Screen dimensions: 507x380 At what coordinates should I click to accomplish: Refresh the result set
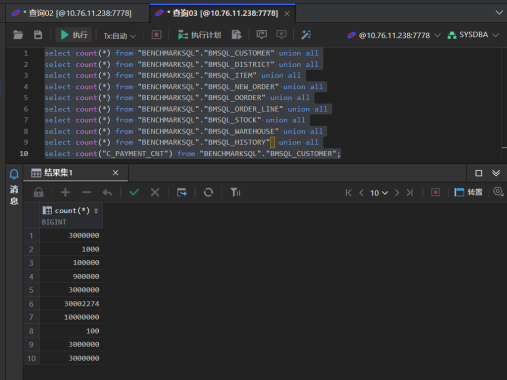tap(208, 192)
